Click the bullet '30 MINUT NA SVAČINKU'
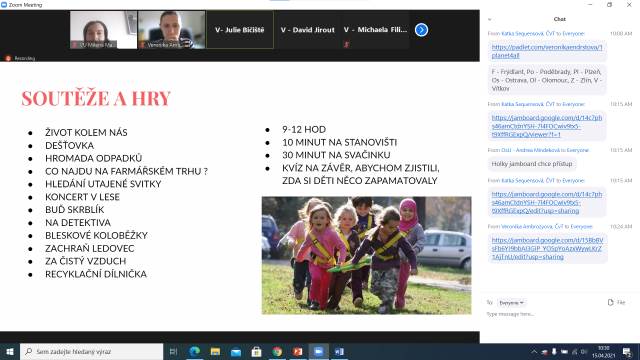The image size is (640, 360). pos(336,155)
